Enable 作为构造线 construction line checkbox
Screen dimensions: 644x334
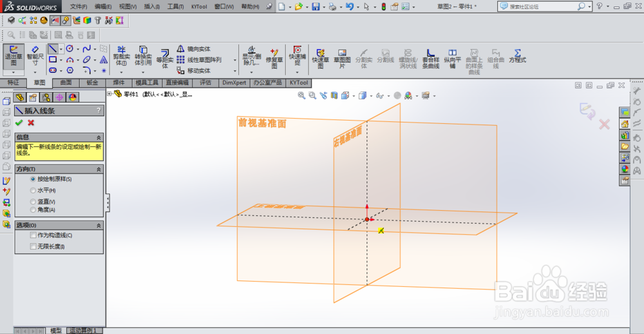click(33, 235)
